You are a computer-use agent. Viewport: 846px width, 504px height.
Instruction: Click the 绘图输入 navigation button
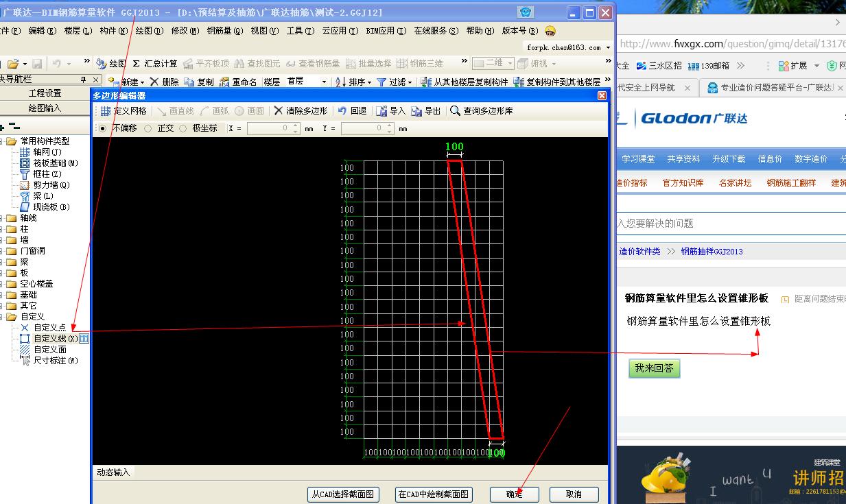point(45,108)
